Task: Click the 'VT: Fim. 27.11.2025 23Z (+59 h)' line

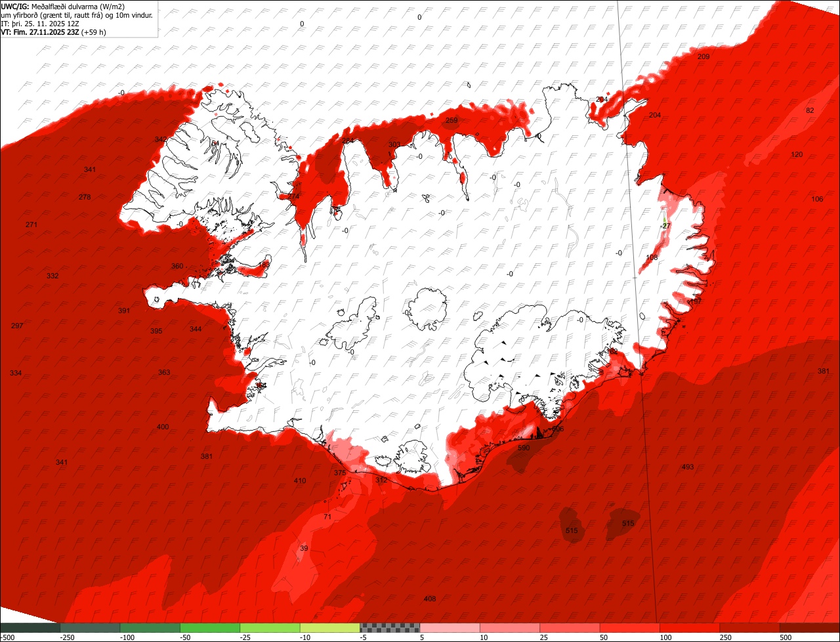Action: (x=53, y=32)
